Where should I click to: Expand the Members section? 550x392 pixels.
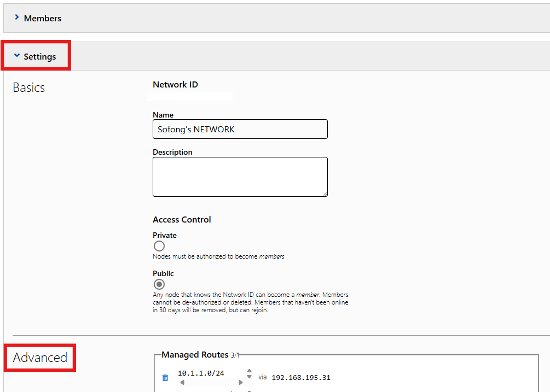43,18
